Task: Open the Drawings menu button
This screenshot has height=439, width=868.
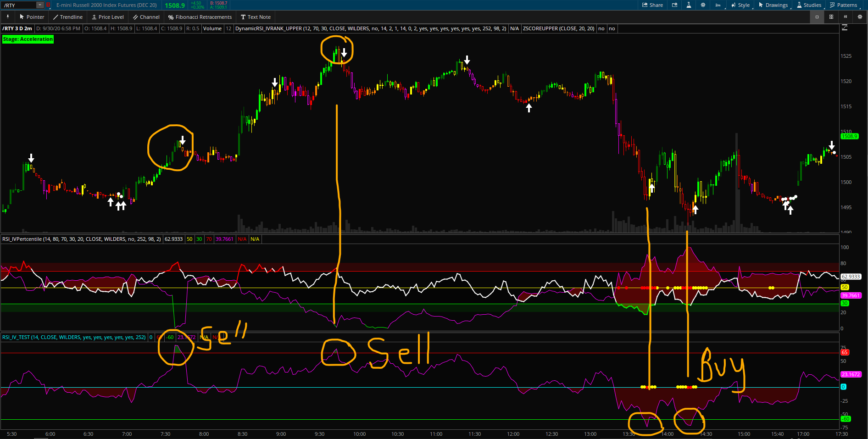Action: coord(773,5)
